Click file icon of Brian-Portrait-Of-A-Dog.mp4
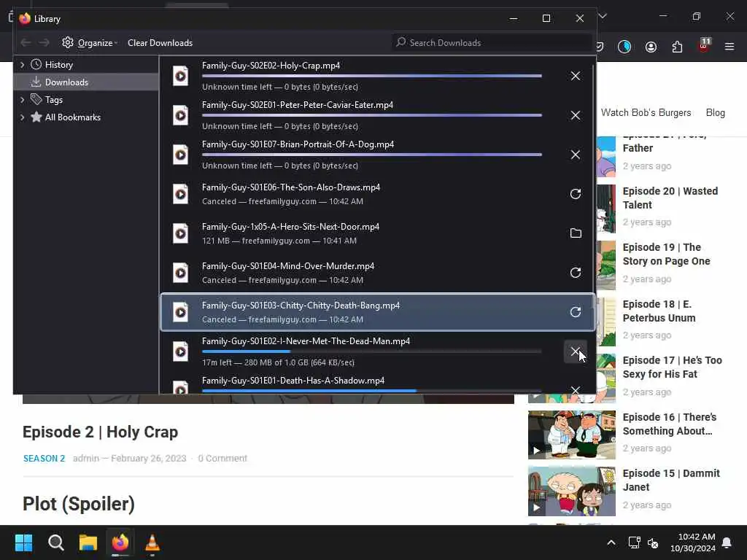This screenshot has width=747, height=560. (x=180, y=155)
